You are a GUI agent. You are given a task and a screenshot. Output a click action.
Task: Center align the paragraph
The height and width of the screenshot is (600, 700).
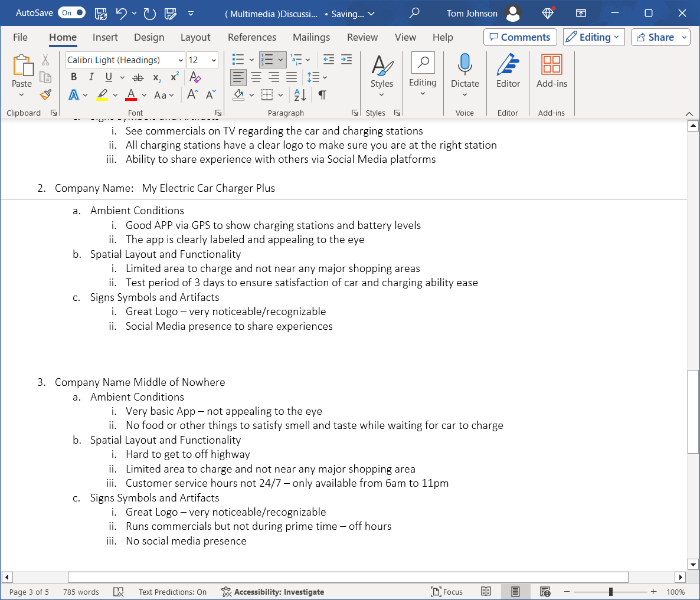pos(256,78)
